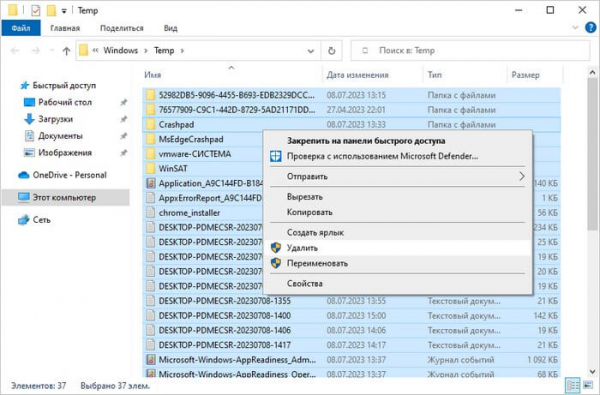Select Сеть in navigation pane
Screen dimensions: 600x395
[41, 220]
